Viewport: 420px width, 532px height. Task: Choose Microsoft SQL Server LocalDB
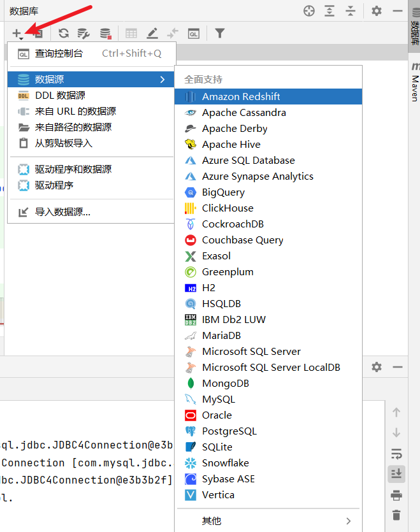tap(268, 368)
